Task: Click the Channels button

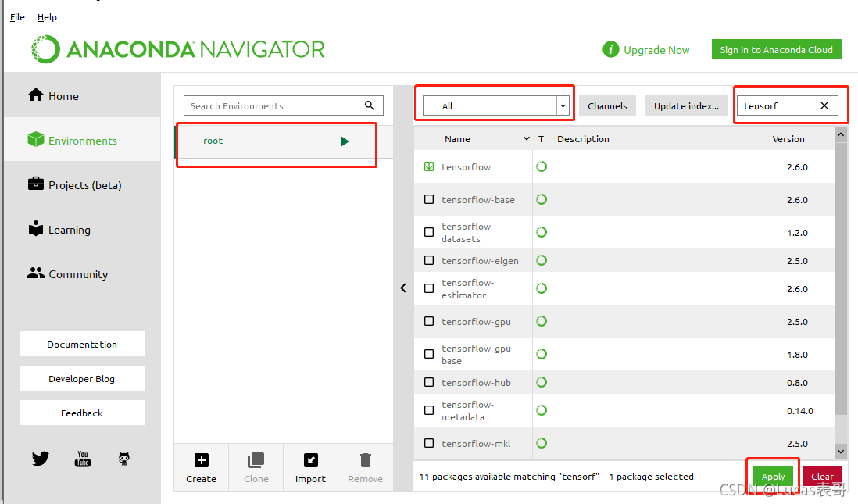Action: pos(607,105)
